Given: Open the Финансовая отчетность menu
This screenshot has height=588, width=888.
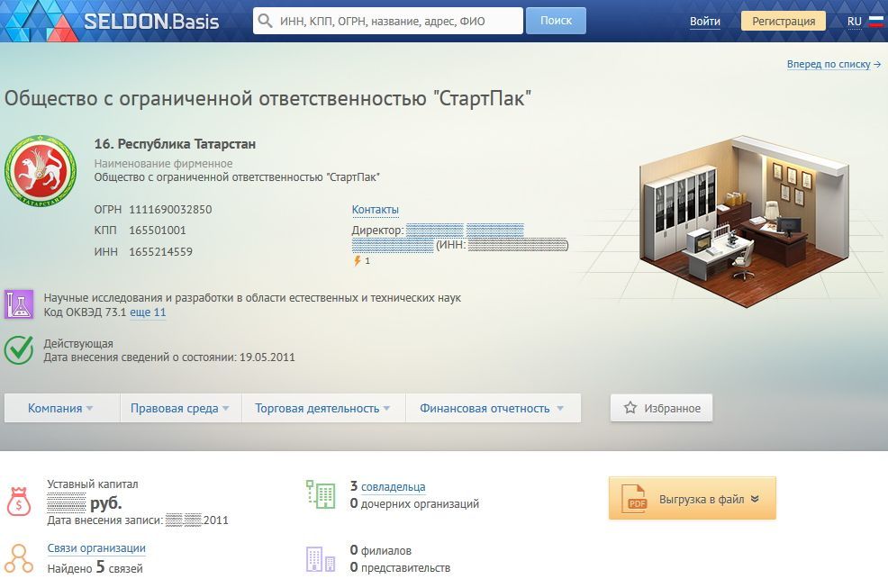Looking at the screenshot, I should pos(492,408).
